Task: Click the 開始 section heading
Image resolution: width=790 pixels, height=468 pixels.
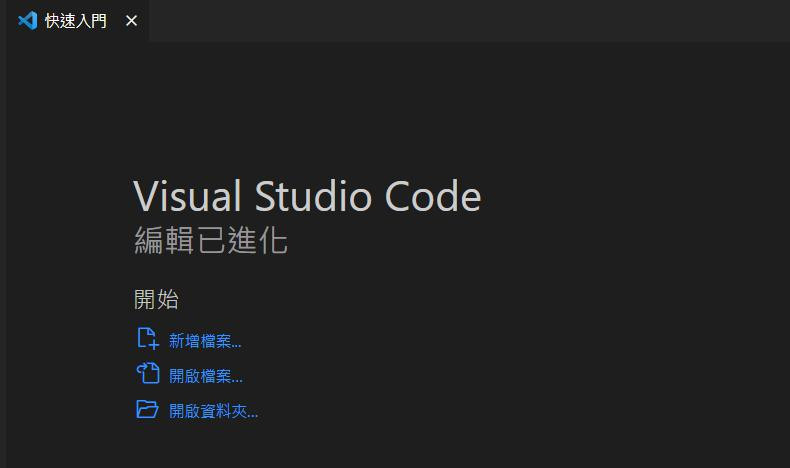Action: 156,299
